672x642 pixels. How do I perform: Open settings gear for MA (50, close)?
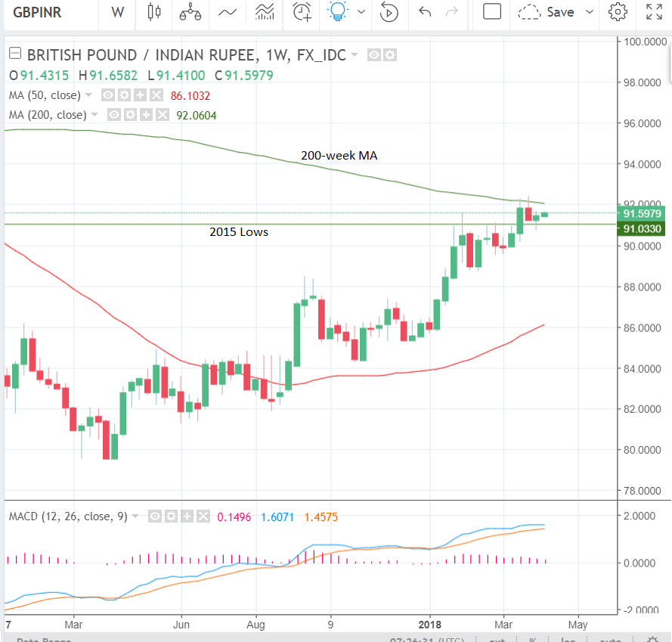click(124, 95)
